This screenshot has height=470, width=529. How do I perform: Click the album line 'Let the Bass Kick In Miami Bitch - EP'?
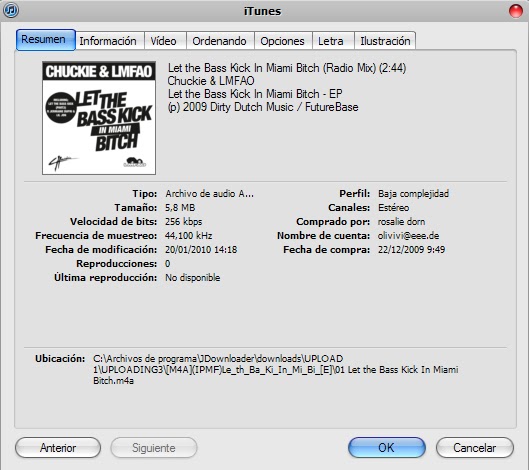coord(255,94)
